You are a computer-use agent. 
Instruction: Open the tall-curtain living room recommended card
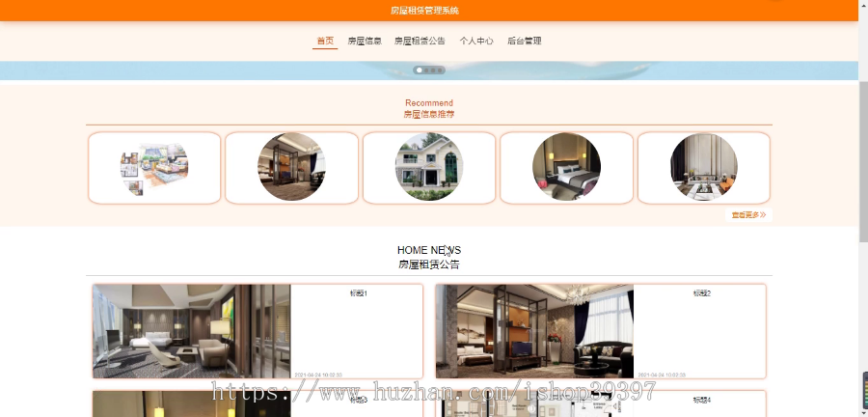[704, 168]
